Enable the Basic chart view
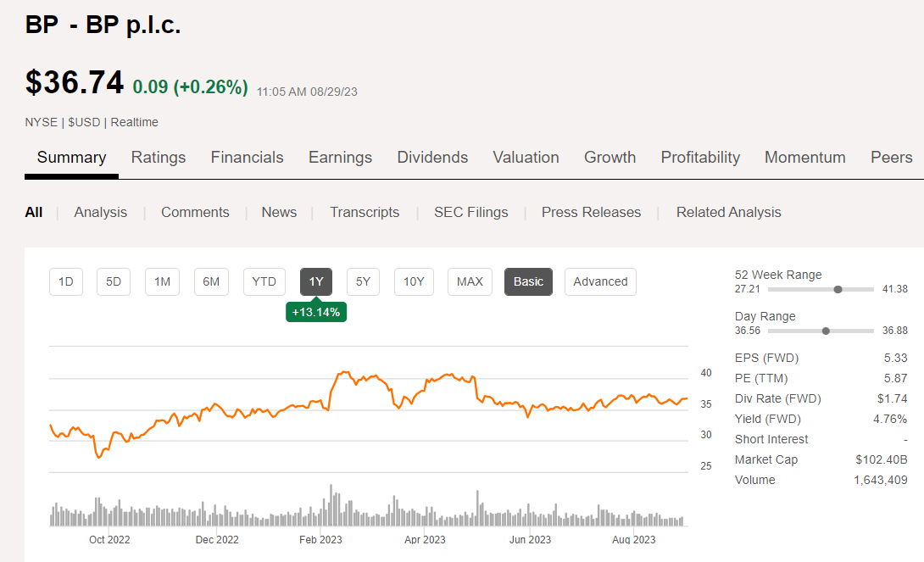Screen dimensions: 924x562 528,281
